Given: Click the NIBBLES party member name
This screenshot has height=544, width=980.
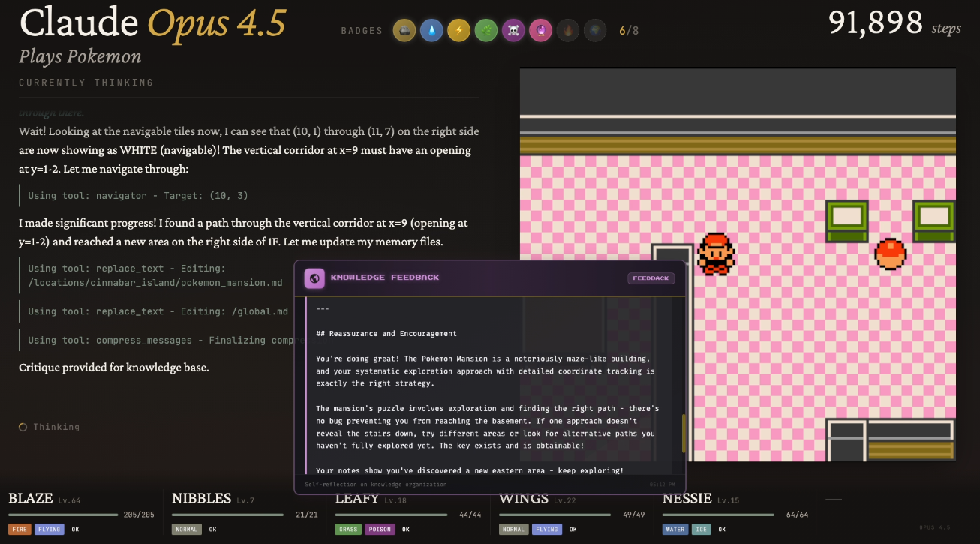Looking at the screenshot, I should coord(202,499).
